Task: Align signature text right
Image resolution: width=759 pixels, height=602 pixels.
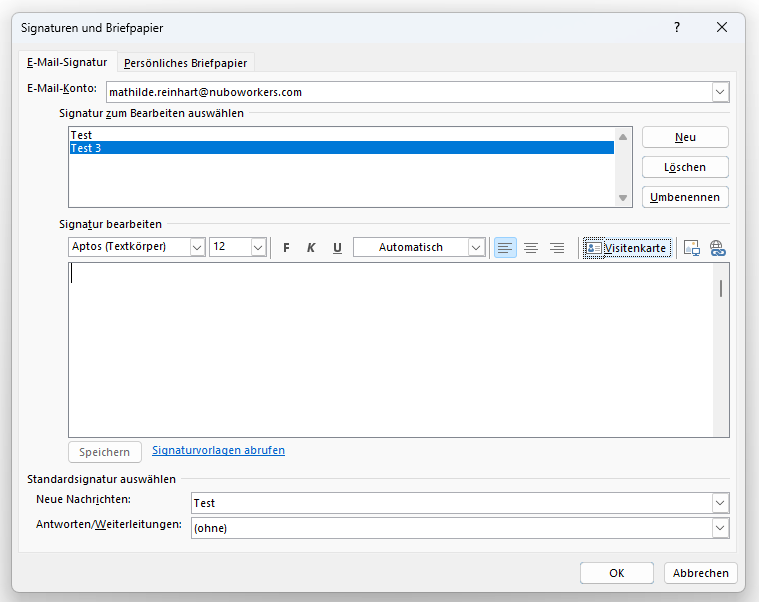Action: click(x=557, y=248)
